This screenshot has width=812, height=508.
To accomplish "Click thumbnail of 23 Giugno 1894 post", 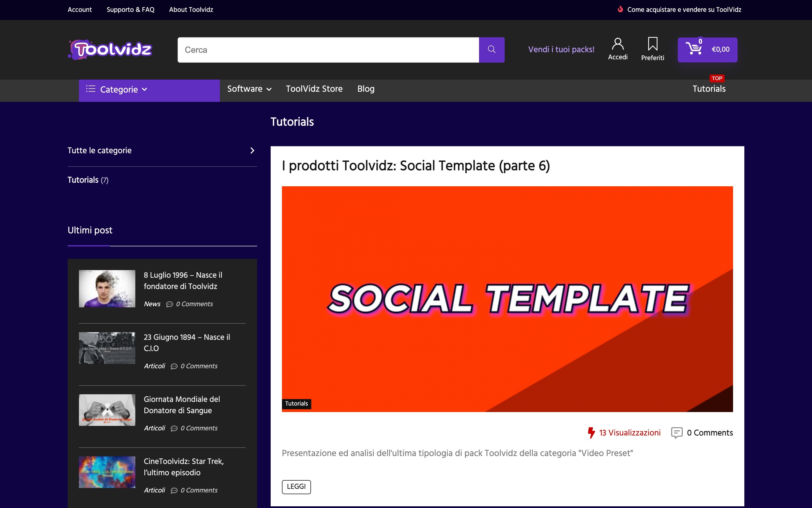I will tap(107, 348).
